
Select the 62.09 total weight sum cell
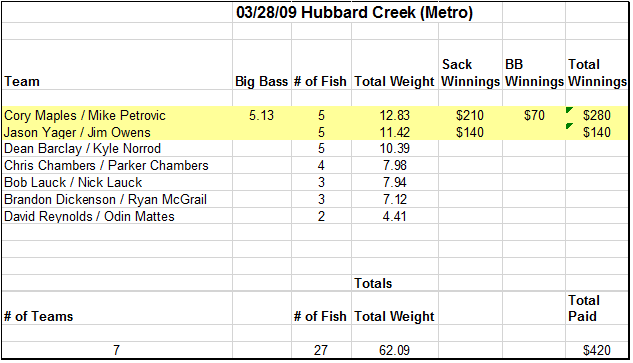394,350
